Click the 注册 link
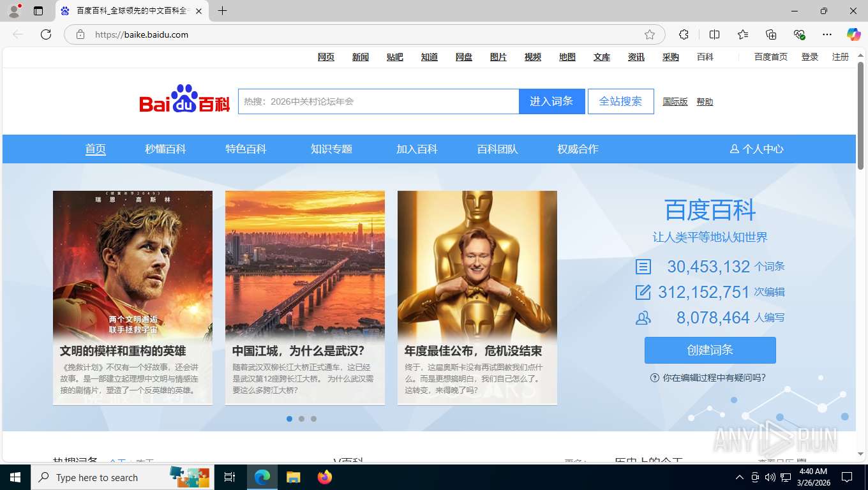The image size is (868, 490). tap(841, 57)
